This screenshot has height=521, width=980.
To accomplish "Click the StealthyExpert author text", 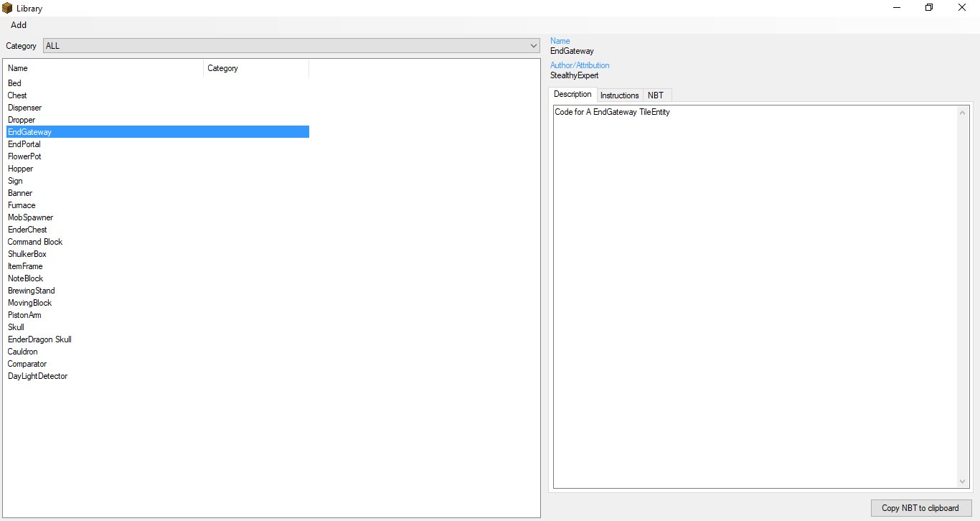I will (574, 75).
